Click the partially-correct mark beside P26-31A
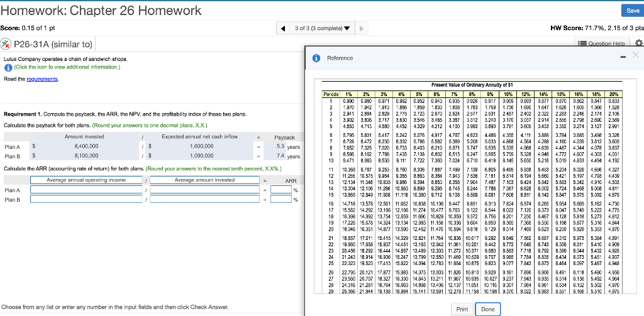 [6, 44]
